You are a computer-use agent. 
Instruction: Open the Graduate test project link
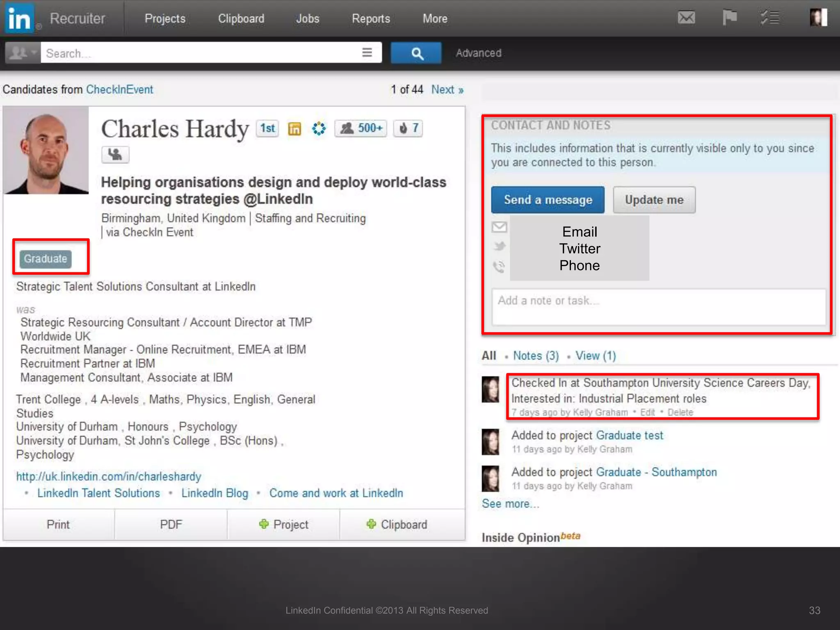[630, 435]
